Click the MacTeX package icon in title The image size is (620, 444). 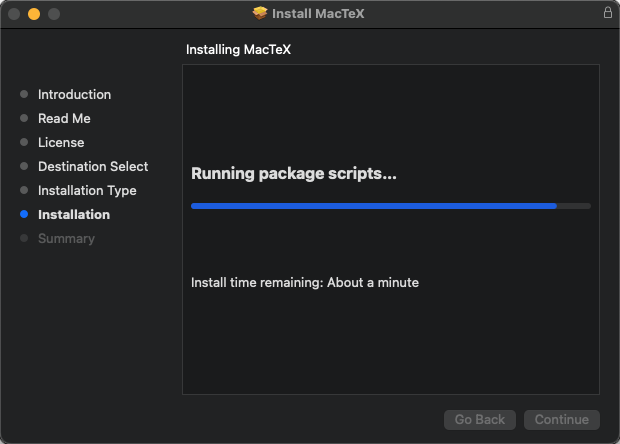[260, 13]
